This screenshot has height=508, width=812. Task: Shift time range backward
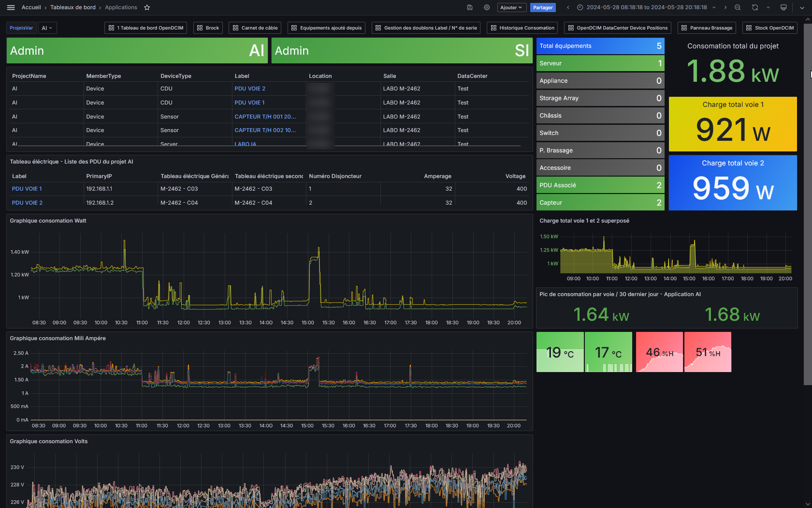pyautogui.click(x=568, y=7)
